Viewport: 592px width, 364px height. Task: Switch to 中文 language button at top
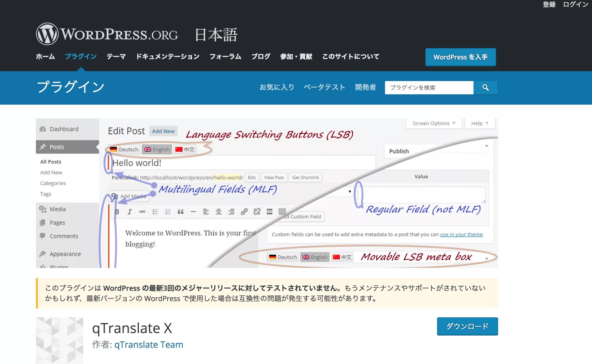tap(185, 149)
